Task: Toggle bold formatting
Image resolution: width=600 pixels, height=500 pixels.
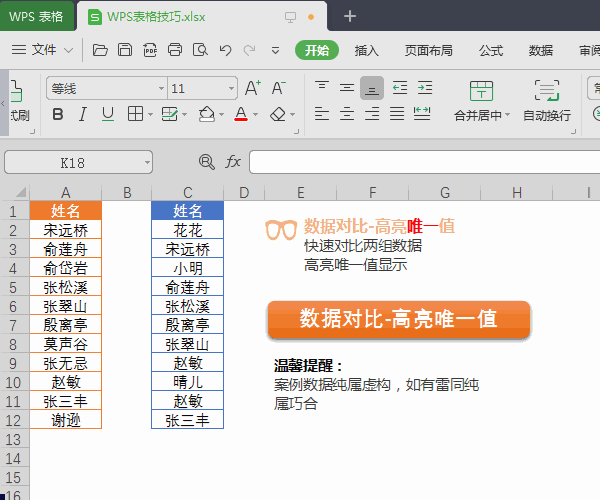Action: 58,114
